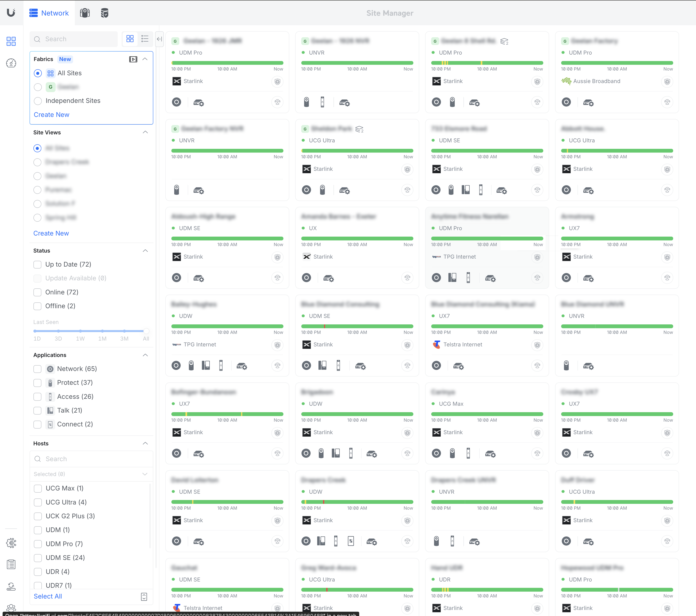Click shield icon beside TPG Internet on Bailey card
The width and height of the screenshot is (696, 616).
pos(277,345)
